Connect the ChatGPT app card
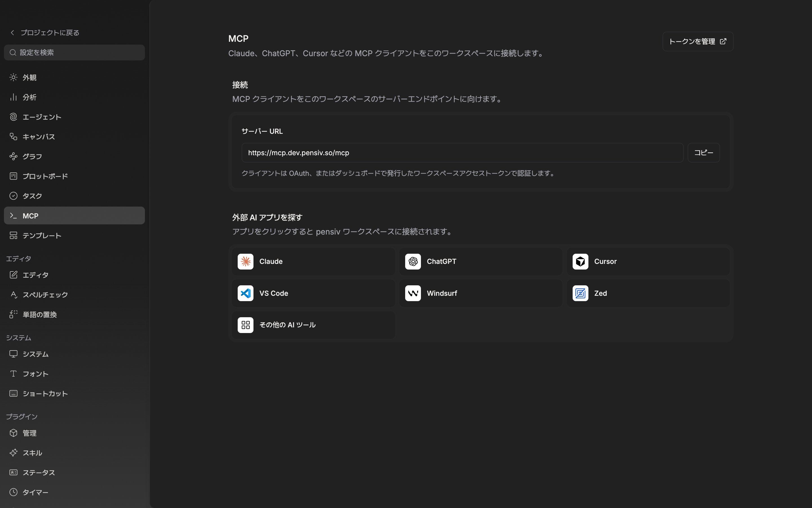 pyautogui.click(x=480, y=261)
